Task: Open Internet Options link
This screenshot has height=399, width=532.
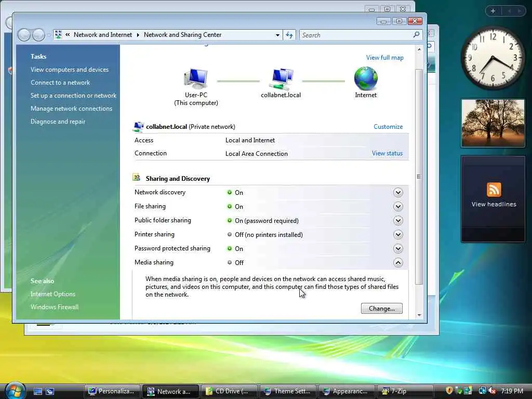Action: 53,294
